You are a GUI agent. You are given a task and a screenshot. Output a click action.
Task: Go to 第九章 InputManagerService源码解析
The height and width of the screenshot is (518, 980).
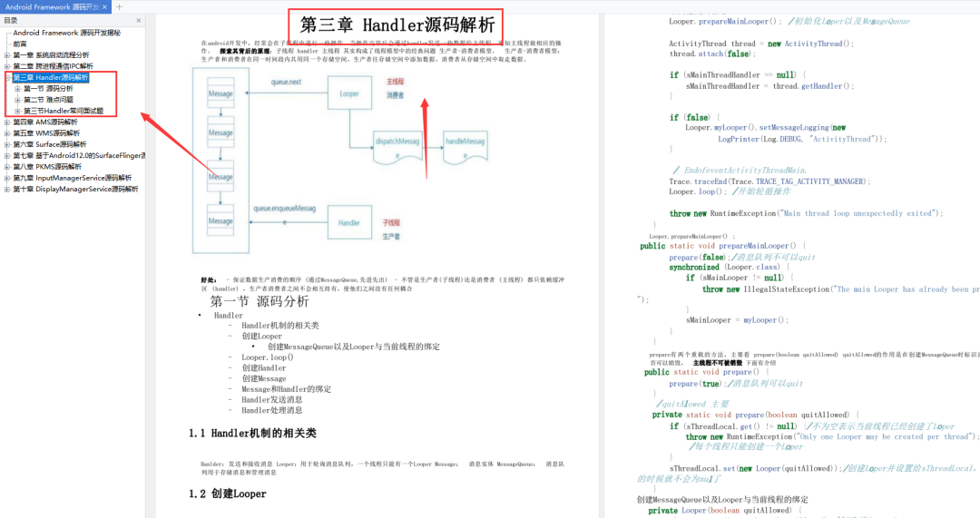(73, 178)
